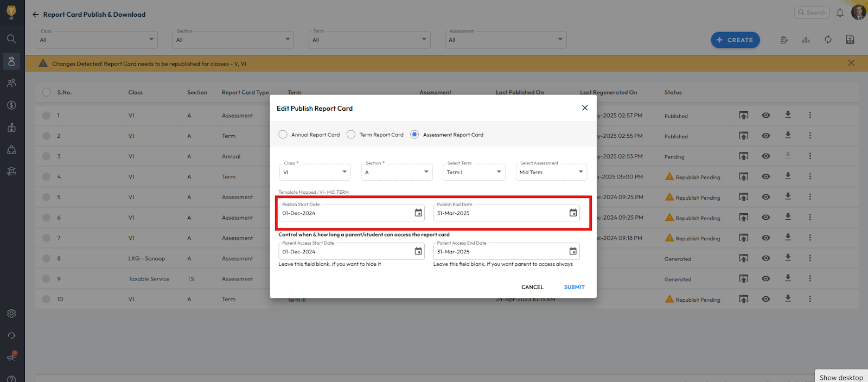Open calendar for Parent Access Start Date
Image resolution: width=868 pixels, height=382 pixels.
pos(418,251)
